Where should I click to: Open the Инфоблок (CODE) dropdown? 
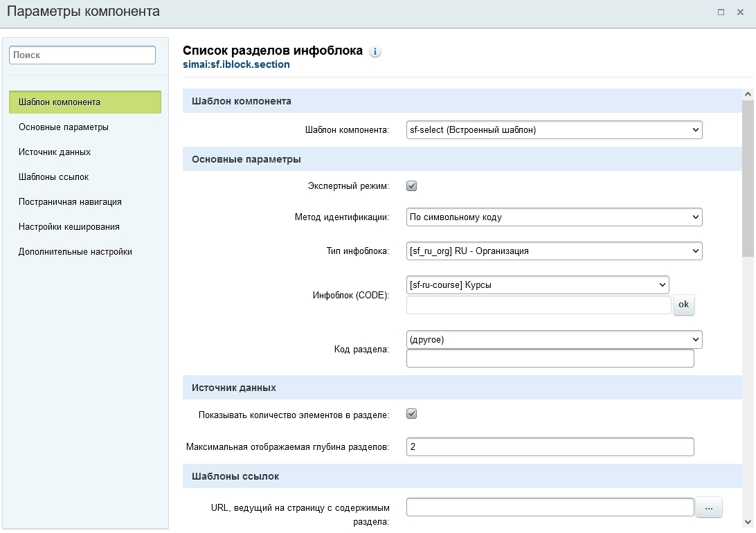coord(537,284)
